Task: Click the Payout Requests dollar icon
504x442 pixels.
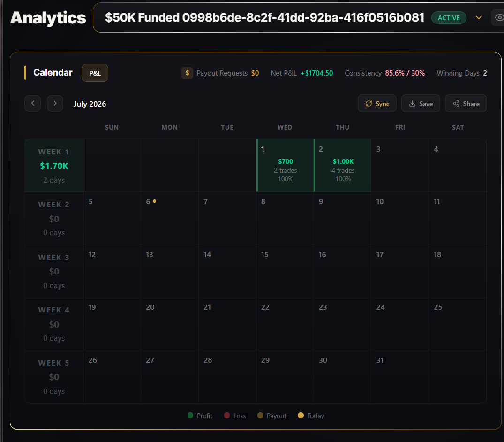Action: coord(187,73)
